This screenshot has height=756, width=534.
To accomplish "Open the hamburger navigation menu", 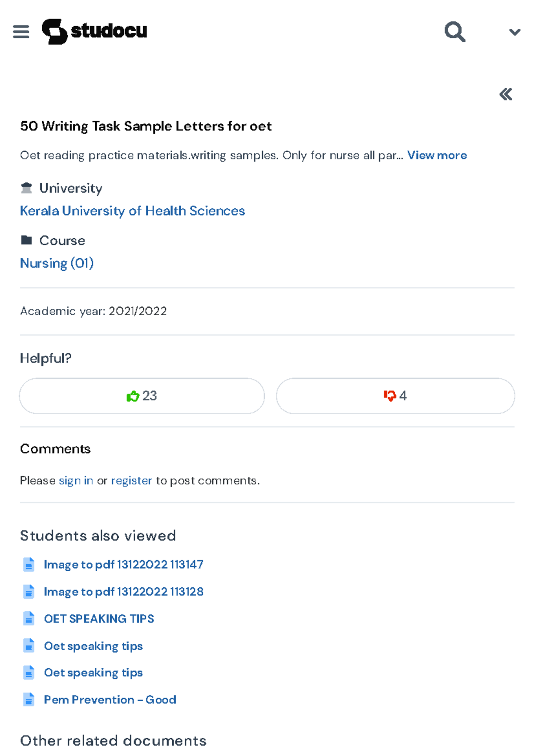I will [x=21, y=31].
